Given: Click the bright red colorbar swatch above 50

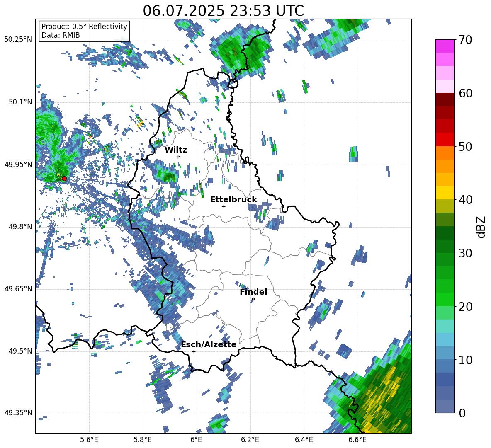Looking at the screenshot, I should point(445,140).
